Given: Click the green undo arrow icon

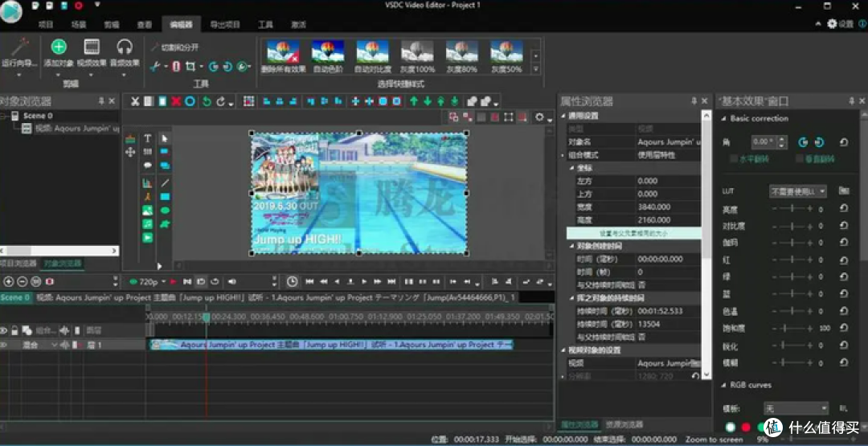Looking at the screenshot, I should pos(207,101).
